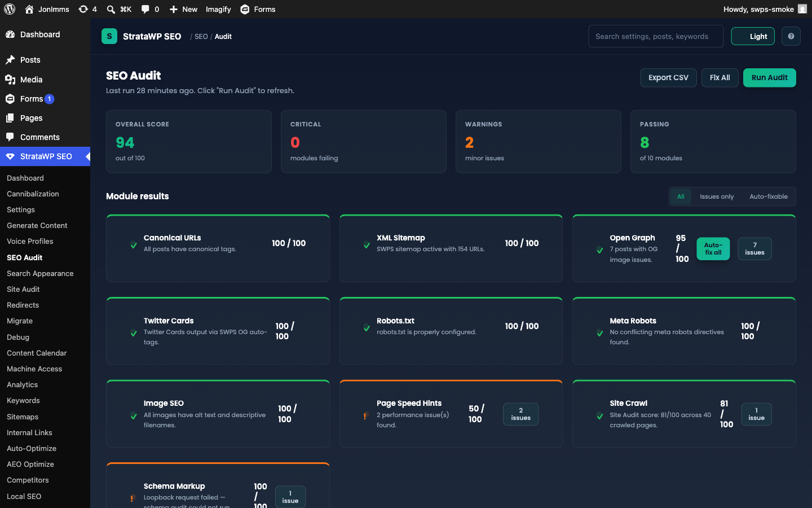View 1 issue for Site Crawl

click(756, 414)
